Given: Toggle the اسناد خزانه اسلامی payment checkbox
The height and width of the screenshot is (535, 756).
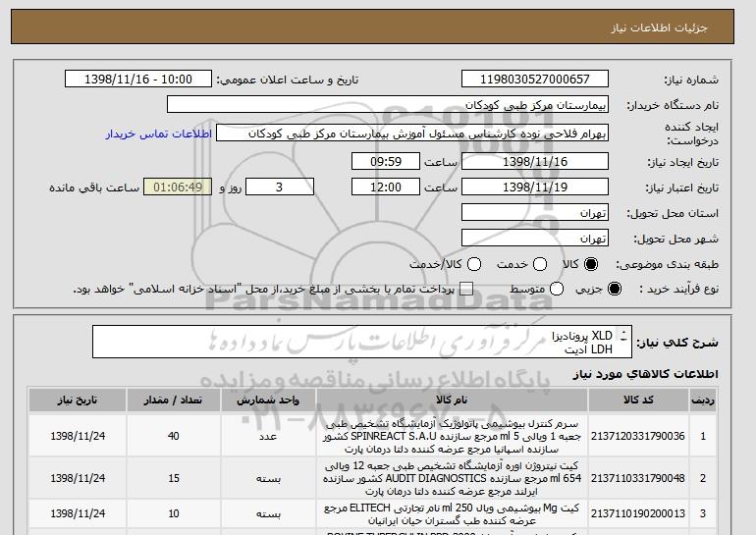Looking at the screenshot, I should pos(466,289).
